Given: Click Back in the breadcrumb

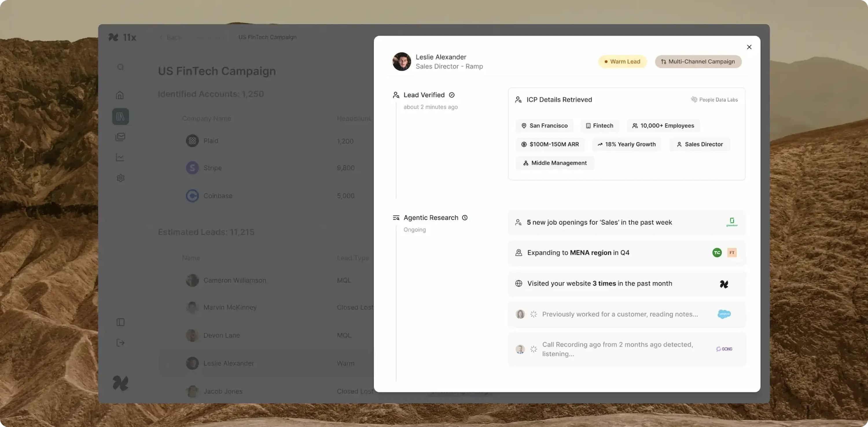Looking at the screenshot, I should coord(174,37).
